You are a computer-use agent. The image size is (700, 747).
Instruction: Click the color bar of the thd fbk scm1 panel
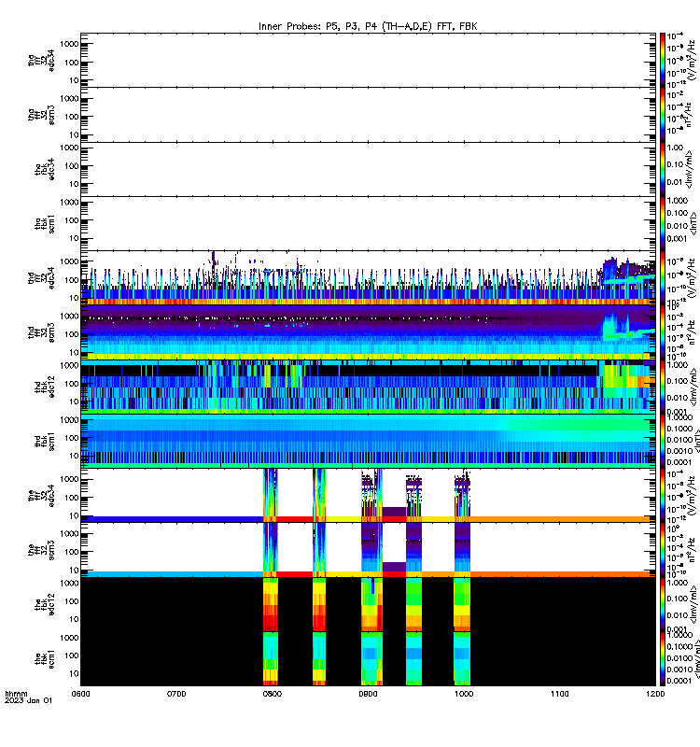click(x=663, y=441)
